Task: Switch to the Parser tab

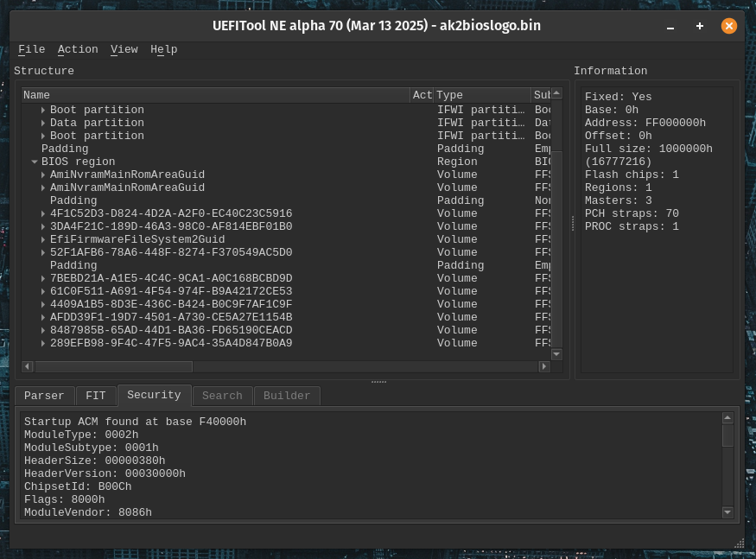Action: [44, 396]
